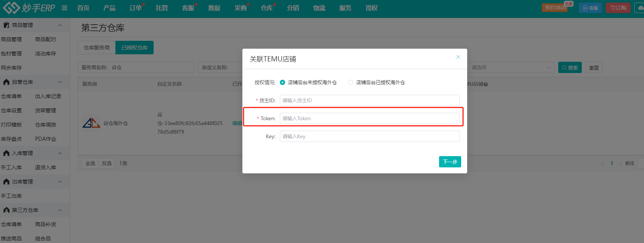Click the 入库管理 house icon in the sidebar
644x243 pixels.
pyautogui.click(x=6, y=153)
